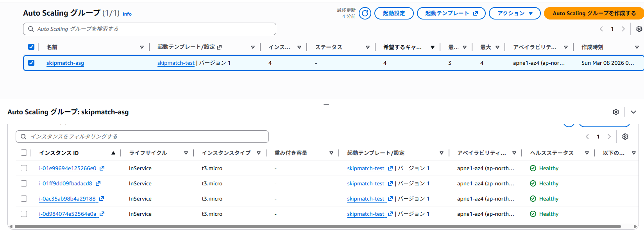The image size is (644, 231).
Task: Open the detail panel settings gear icon
Action: click(616, 112)
